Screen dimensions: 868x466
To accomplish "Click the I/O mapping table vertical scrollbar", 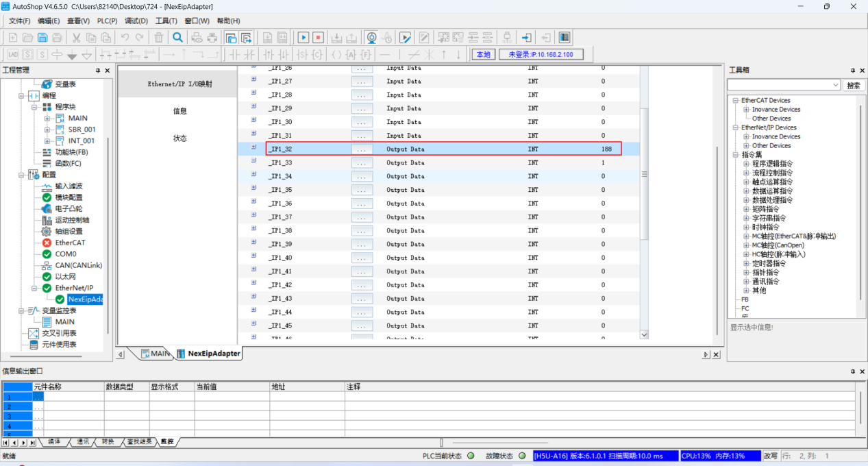I will tap(643, 206).
